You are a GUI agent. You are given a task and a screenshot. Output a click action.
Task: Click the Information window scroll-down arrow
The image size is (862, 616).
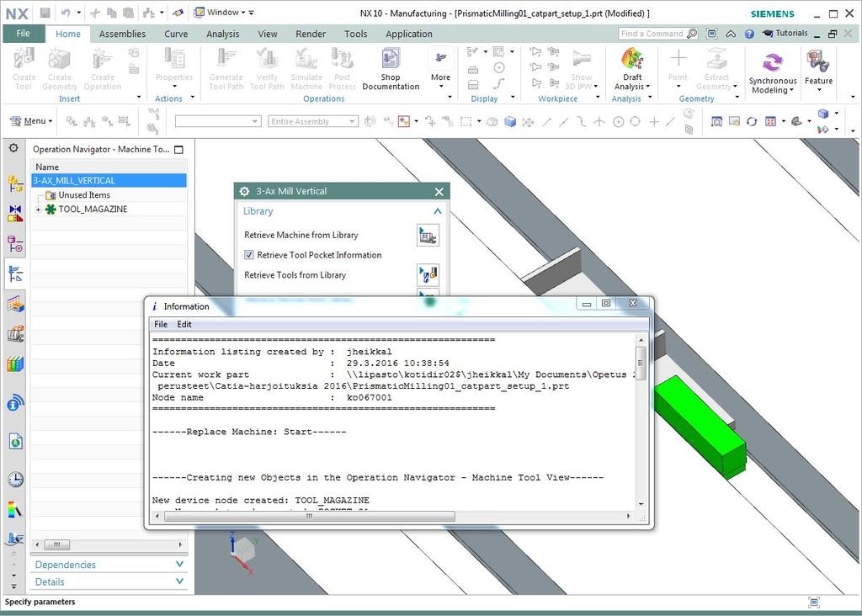641,504
